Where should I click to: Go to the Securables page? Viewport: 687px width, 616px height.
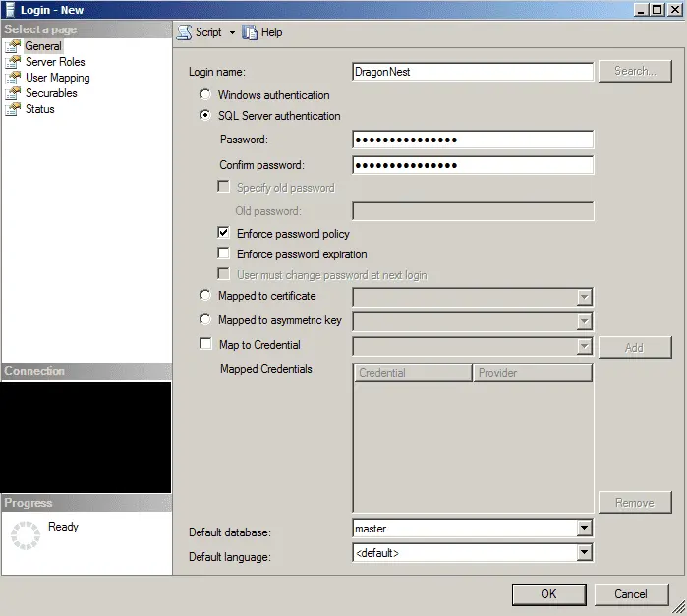pos(51,93)
